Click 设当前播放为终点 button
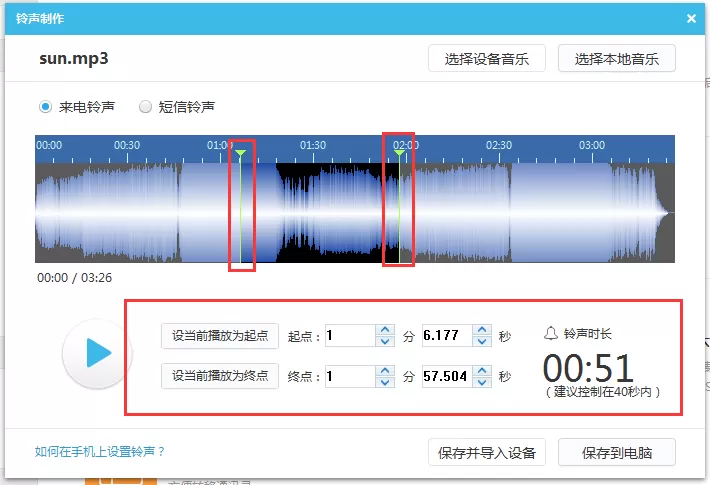The width and height of the screenshot is (710, 485). point(220,375)
